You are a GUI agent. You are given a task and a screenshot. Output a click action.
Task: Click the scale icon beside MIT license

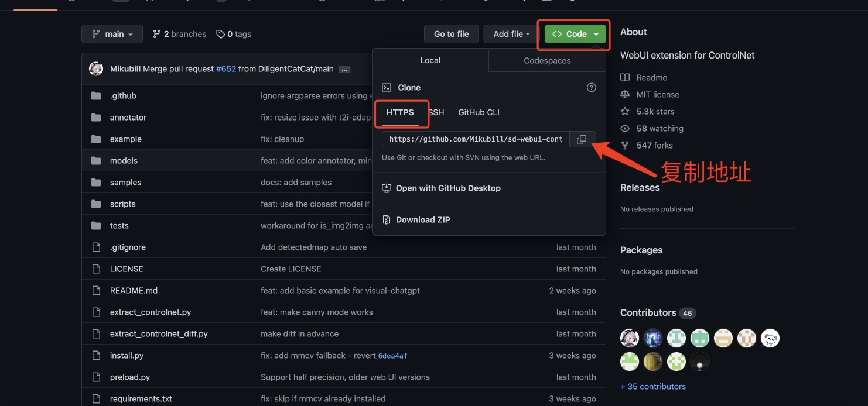click(x=625, y=94)
